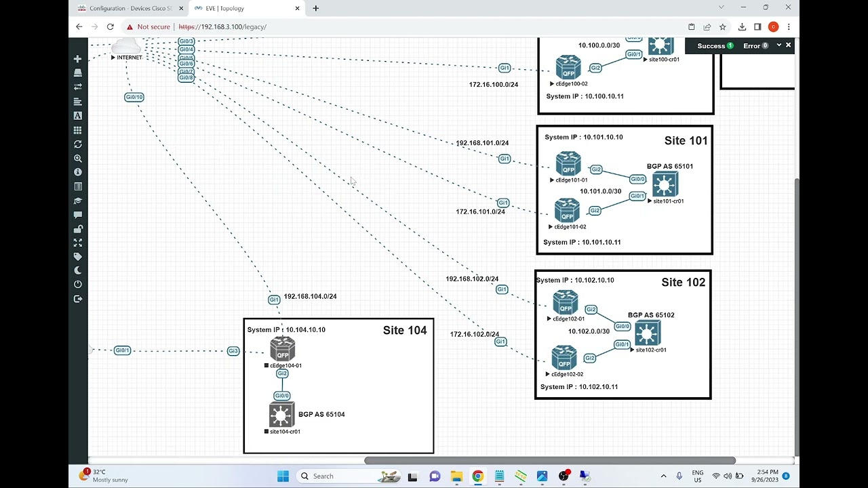868x488 pixels.
Task: Select the cEdge101-02 router node
Action: (567, 210)
